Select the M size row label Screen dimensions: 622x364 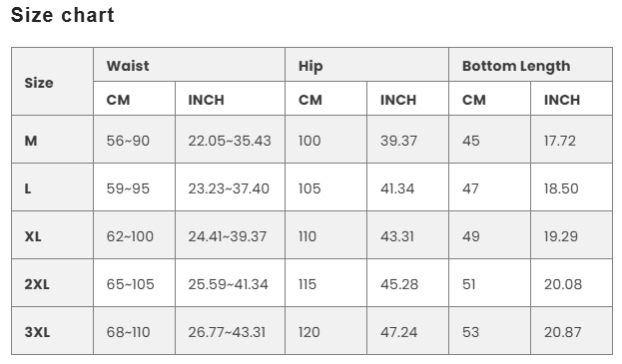(52, 140)
